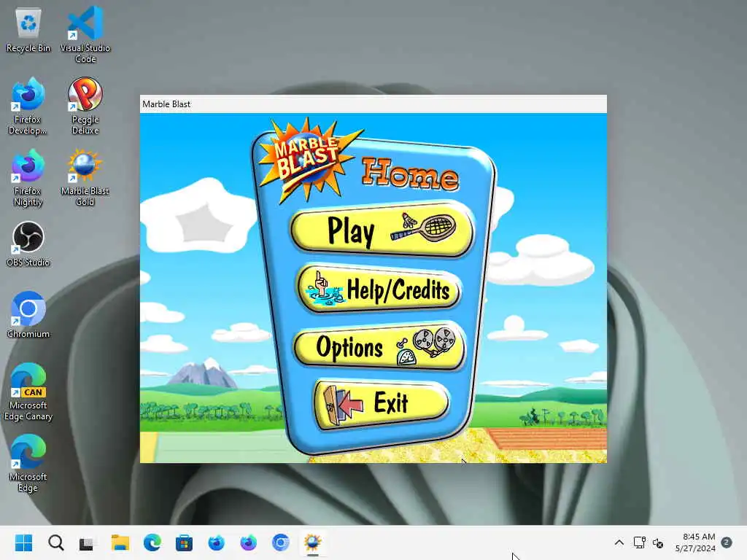Select the Firefox Nightly desktop shortcut
Image resolution: width=747 pixels, height=560 pixels.
click(28, 178)
